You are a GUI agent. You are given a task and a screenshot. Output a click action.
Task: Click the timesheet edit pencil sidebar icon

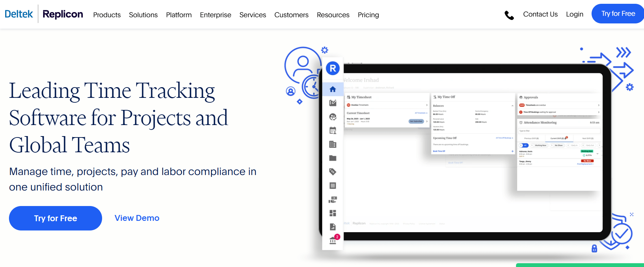click(333, 103)
